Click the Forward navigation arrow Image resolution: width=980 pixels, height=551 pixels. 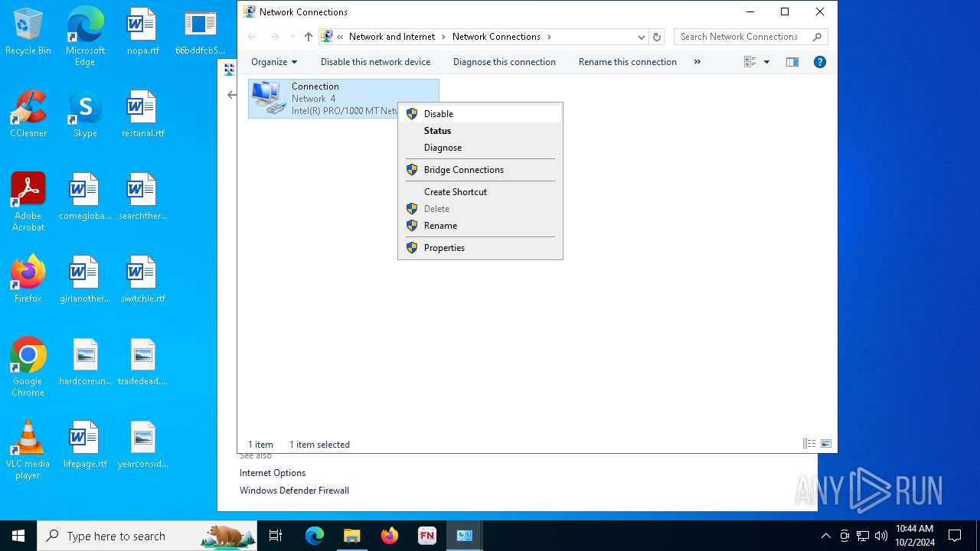[x=275, y=37]
